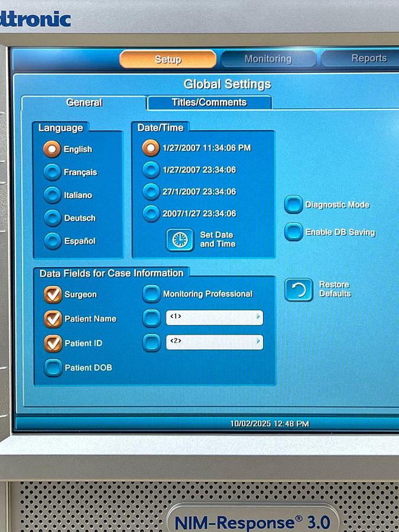Pick the 27/1/2007 23:34:06 date format
399x532 pixels.
click(x=151, y=192)
